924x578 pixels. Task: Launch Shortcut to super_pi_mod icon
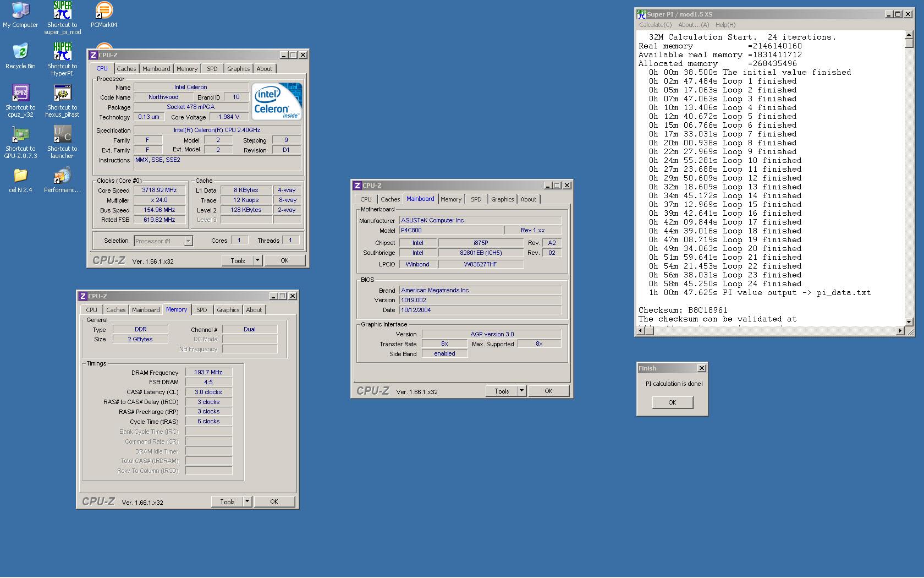coord(62,18)
